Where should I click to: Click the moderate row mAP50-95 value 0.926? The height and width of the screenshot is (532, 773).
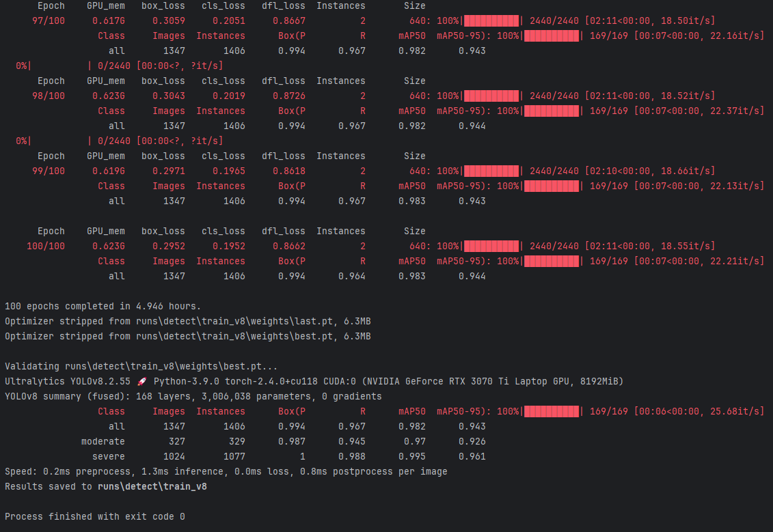472,441
